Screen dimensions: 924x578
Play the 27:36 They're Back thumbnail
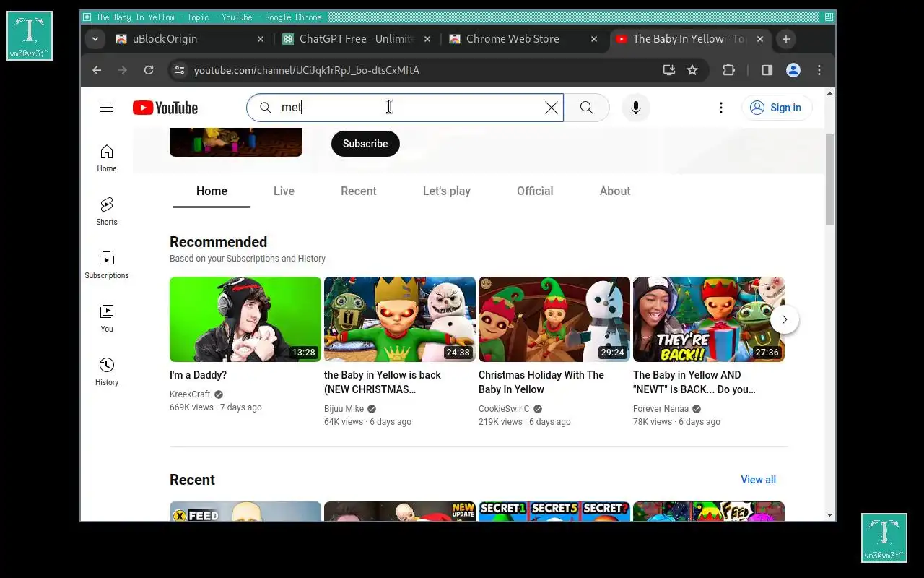709,319
